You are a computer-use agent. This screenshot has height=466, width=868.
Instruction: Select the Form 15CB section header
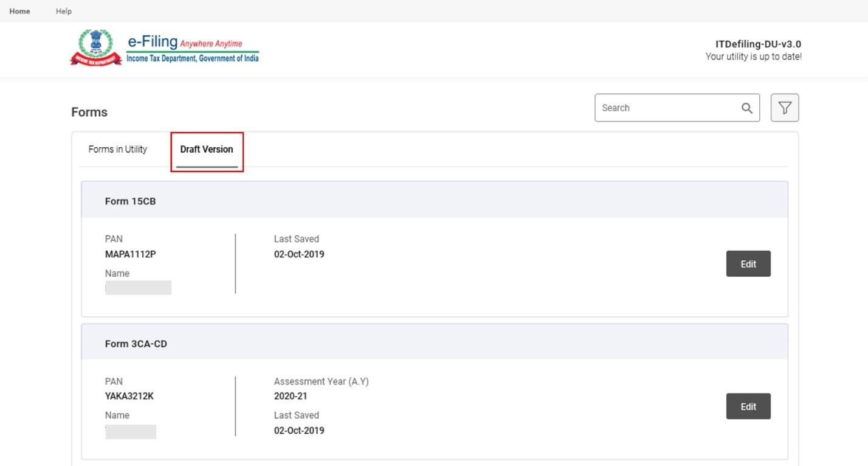[131, 200]
